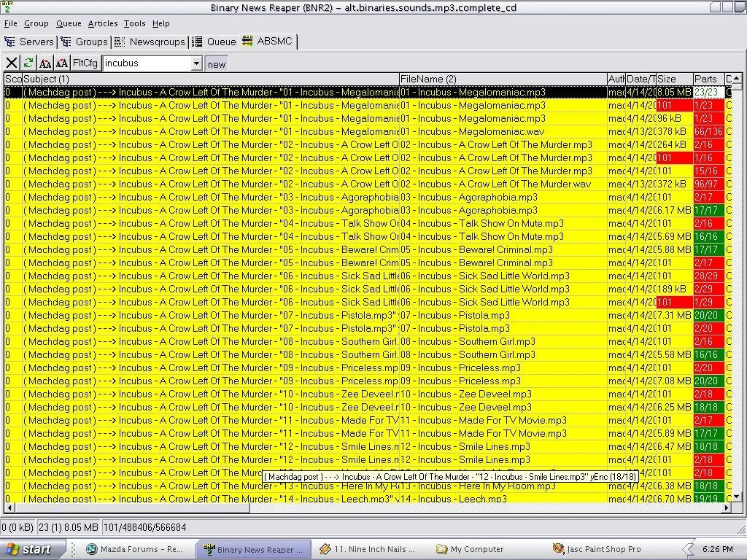Click the second AA font icon
The width and height of the screenshot is (747, 560).
(x=62, y=63)
